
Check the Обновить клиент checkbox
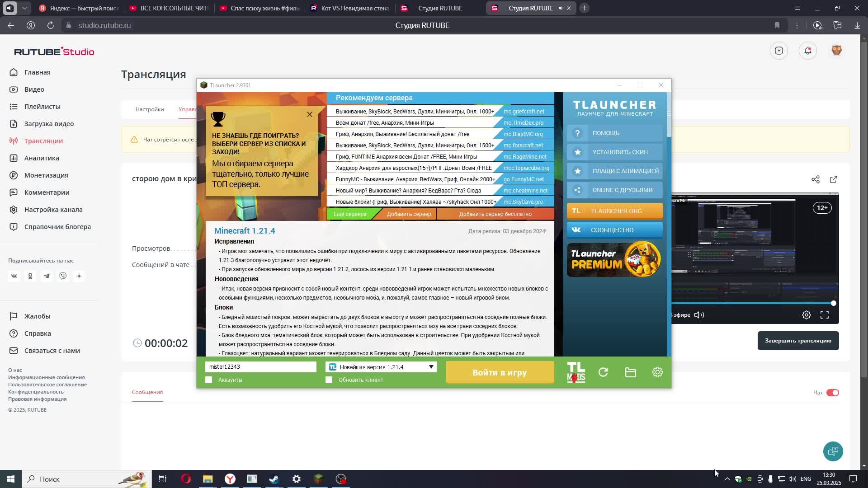329,380
